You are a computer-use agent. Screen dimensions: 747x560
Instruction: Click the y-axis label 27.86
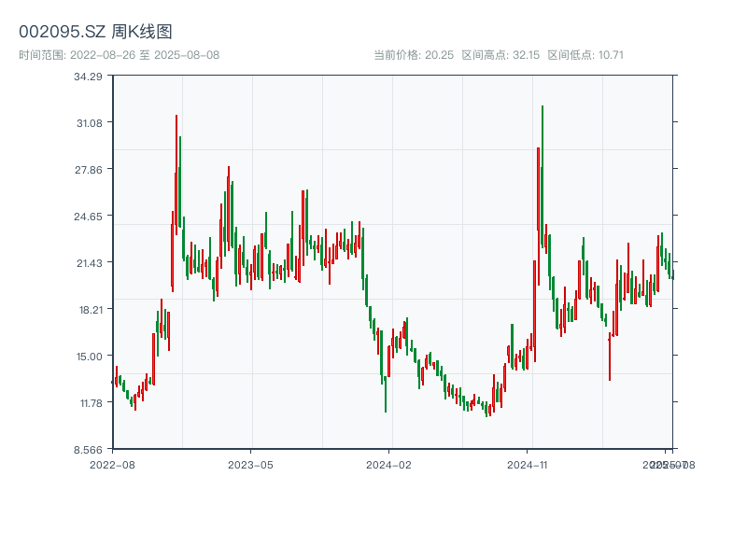[x=89, y=170]
